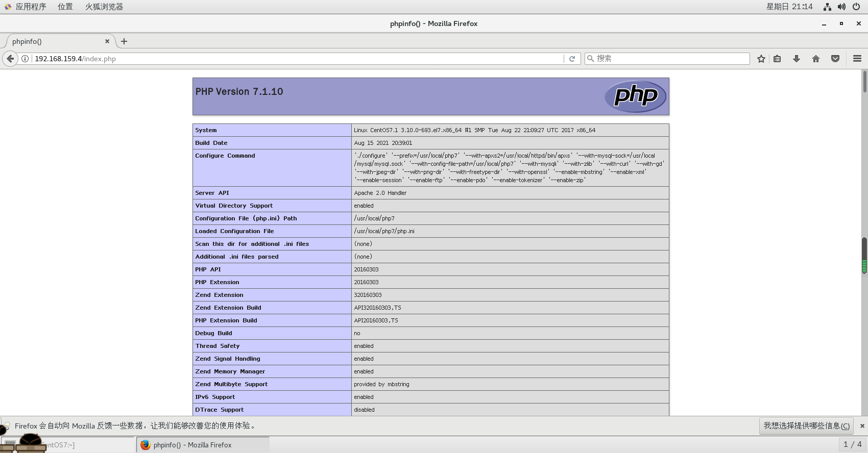Focus the address bar URL field
The width and height of the screenshot is (868, 453).
coord(298,59)
